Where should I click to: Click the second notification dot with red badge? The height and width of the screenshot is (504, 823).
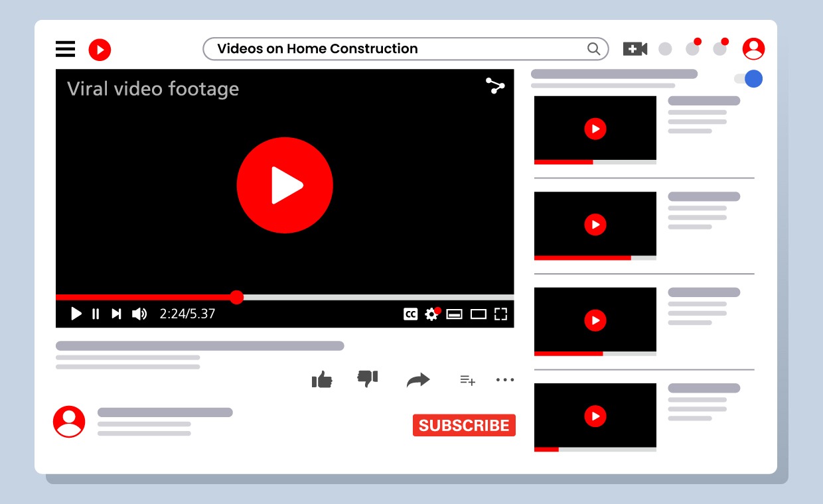pos(720,48)
